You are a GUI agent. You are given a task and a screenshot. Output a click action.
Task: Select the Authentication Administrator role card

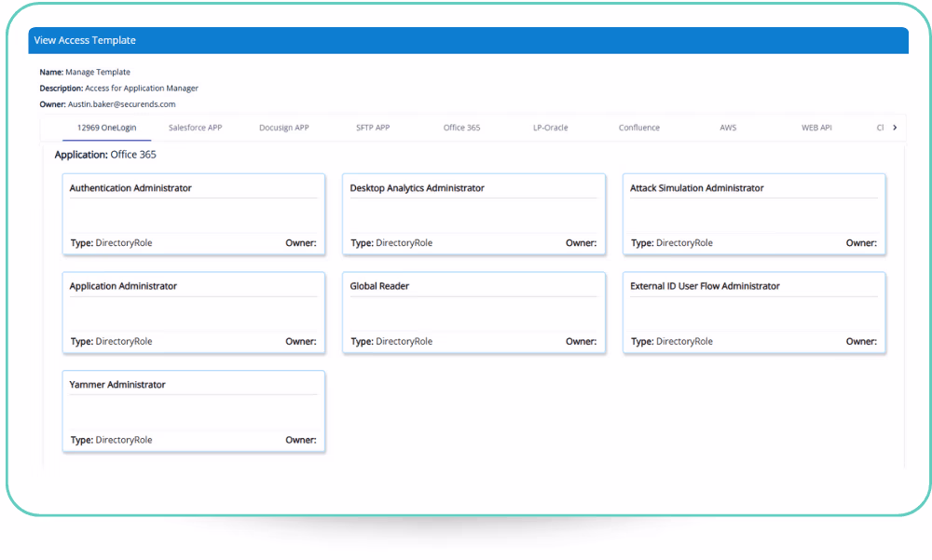pyautogui.click(x=193, y=214)
